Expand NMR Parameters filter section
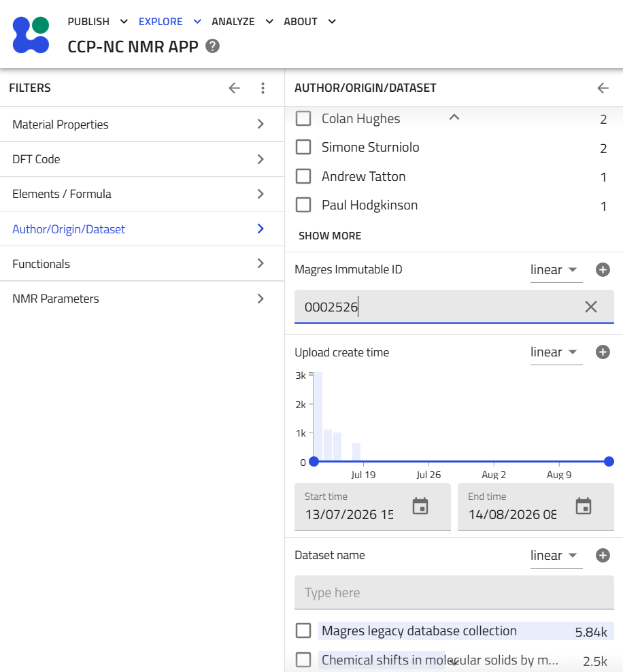 coord(142,299)
